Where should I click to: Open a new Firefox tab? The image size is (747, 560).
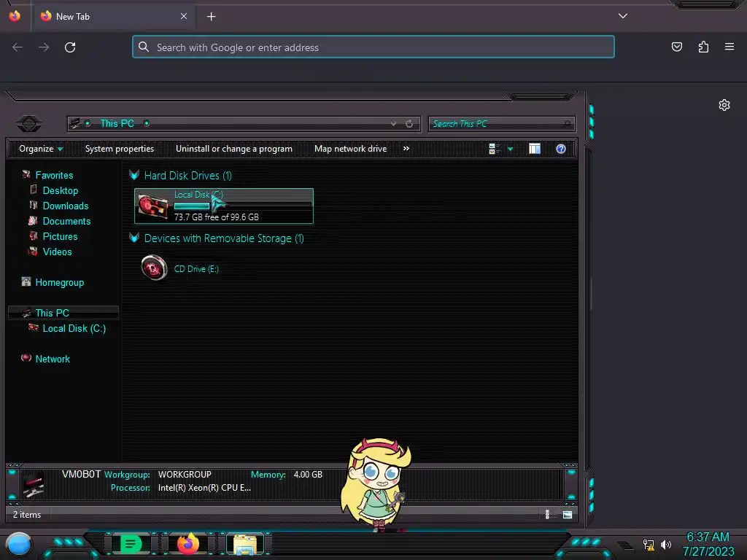pyautogui.click(x=211, y=17)
